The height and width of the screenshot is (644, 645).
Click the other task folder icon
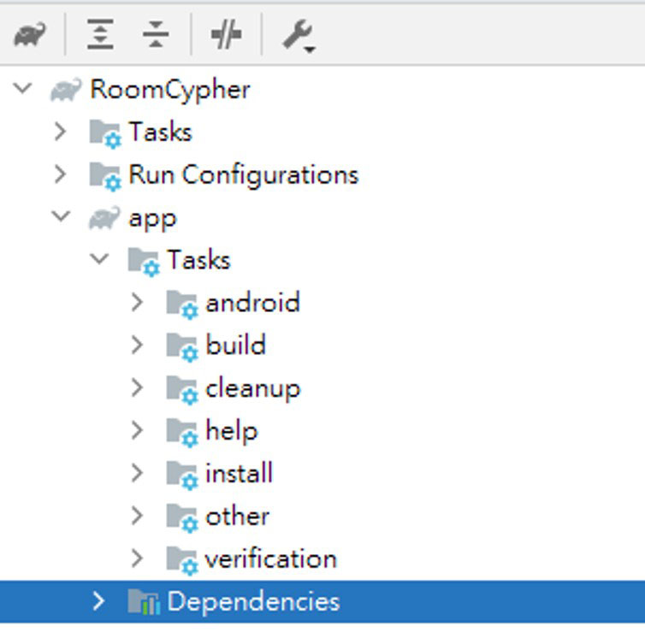tap(181, 517)
